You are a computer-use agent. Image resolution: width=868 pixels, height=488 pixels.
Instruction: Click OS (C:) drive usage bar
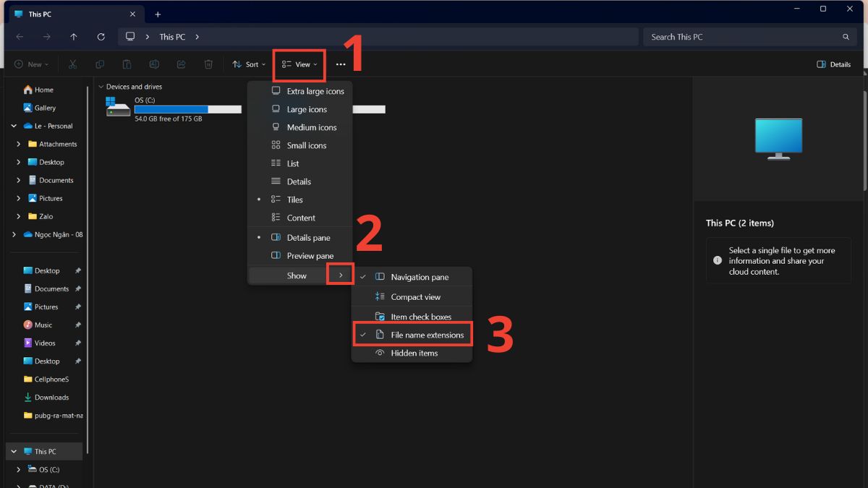point(188,109)
